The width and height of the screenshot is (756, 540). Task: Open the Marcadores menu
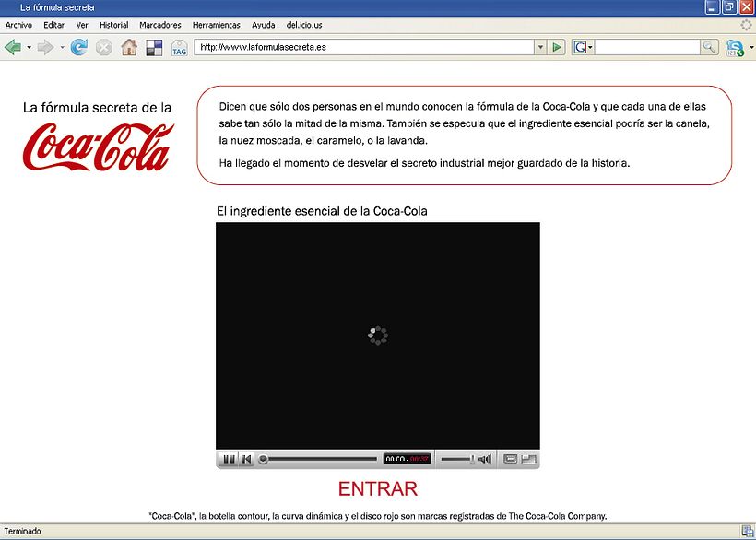[160, 25]
